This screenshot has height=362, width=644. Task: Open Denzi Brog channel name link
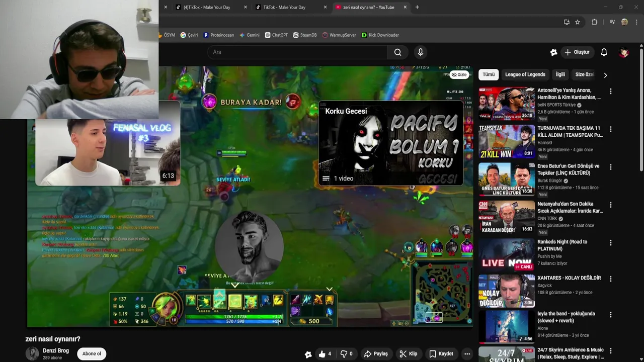(56, 350)
